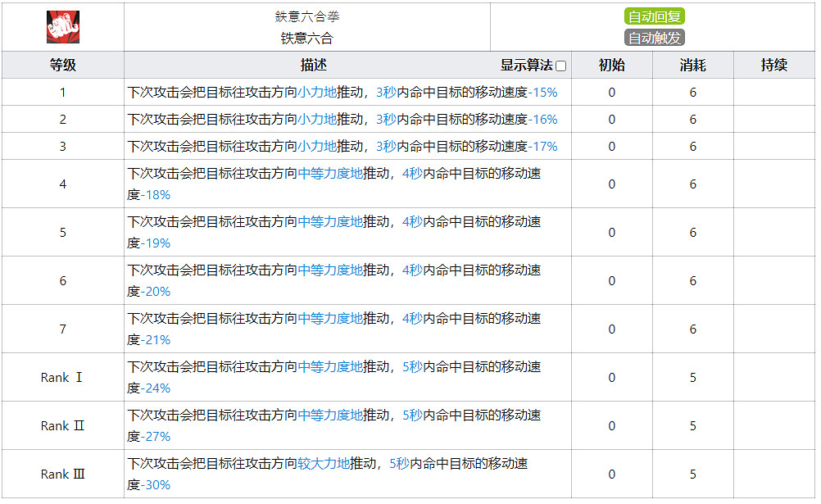Select the 等级 column header
The width and height of the screenshot is (821, 504).
[x=63, y=66]
